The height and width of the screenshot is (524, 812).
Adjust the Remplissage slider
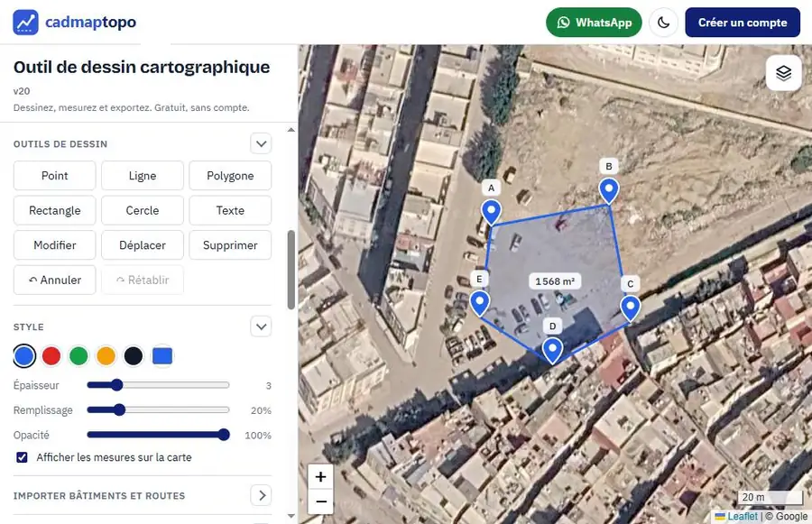coord(158,409)
